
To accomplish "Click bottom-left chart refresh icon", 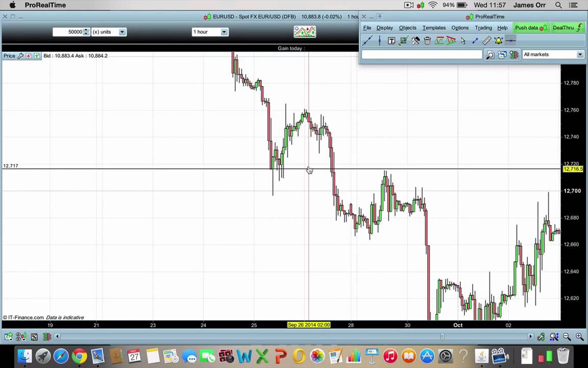I will (x=8, y=337).
